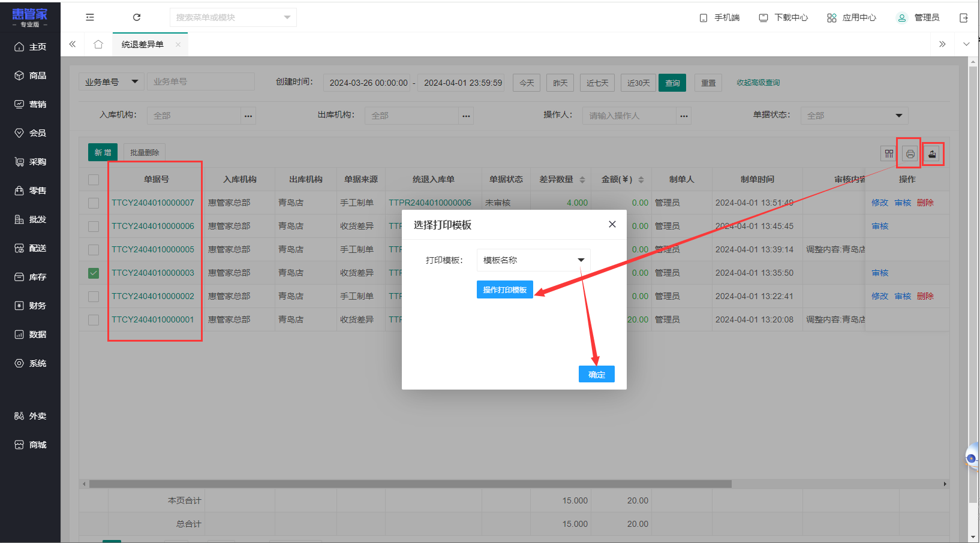
Task: Open the 入库机构 selector ellipsis
Action: coord(248,116)
